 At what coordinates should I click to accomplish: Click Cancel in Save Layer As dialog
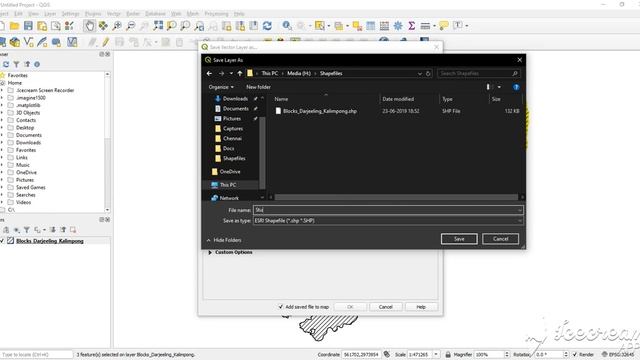coord(500,239)
